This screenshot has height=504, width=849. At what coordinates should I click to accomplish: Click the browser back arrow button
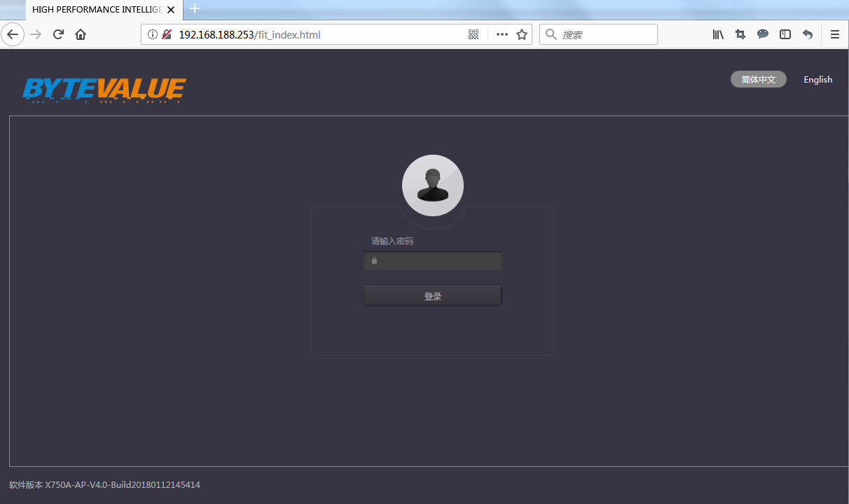click(x=13, y=34)
